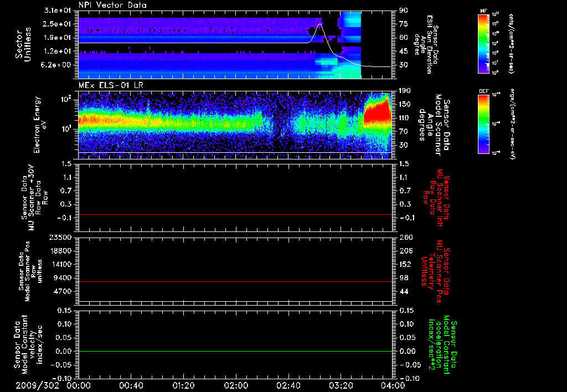Click the red 'MU Scanner Pos Telemetry' label
This screenshot has height=392, width=567.
(435, 271)
